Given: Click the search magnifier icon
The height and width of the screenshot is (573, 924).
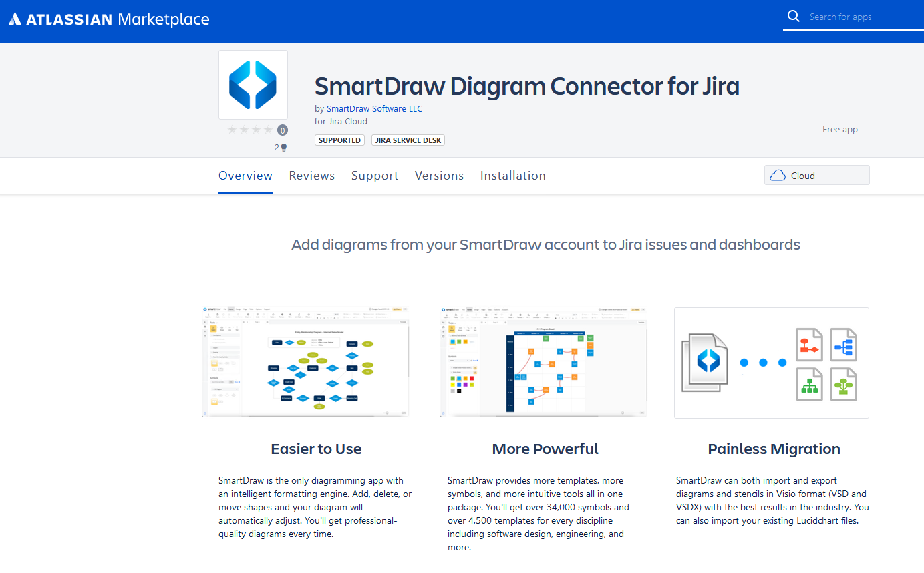Looking at the screenshot, I should (794, 15).
